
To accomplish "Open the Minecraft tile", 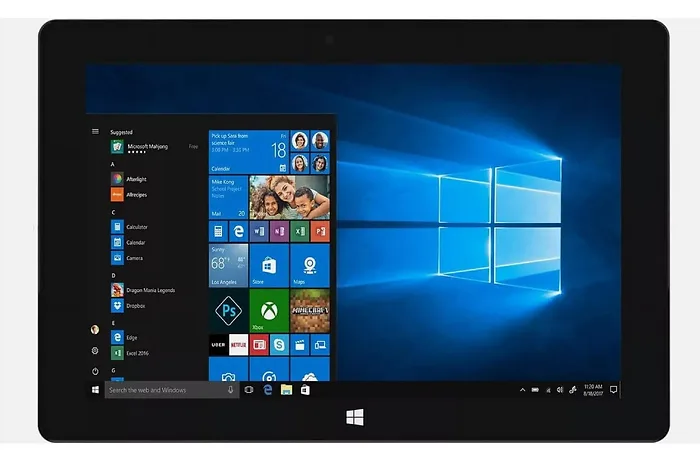I will tap(310, 312).
